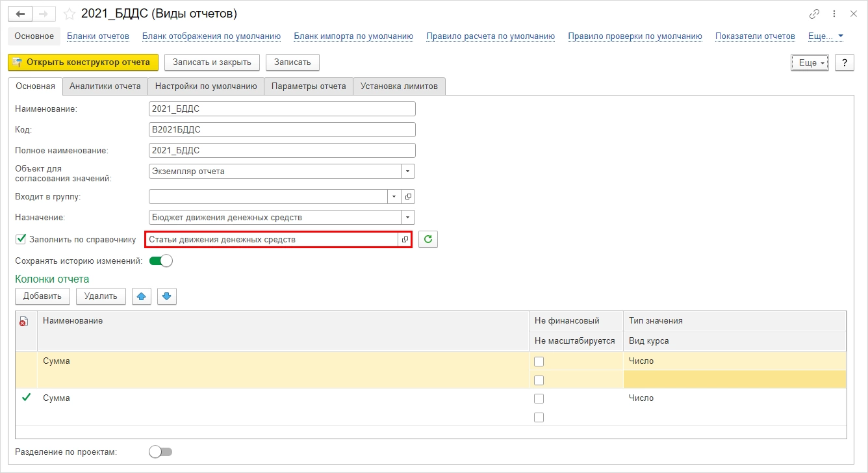Copy link using the chain icon
The width and height of the screenshot is (868, 473).
click(814, 14)
